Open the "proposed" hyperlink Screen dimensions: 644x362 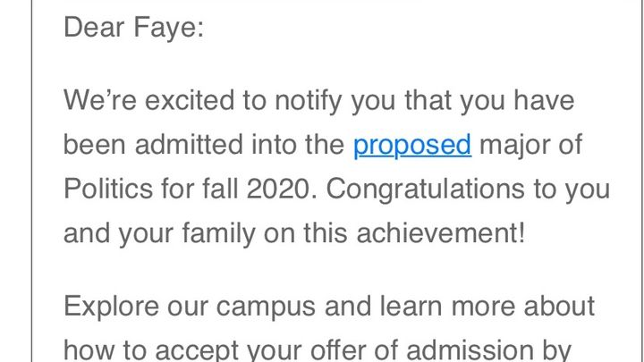[x=412, y=145]
